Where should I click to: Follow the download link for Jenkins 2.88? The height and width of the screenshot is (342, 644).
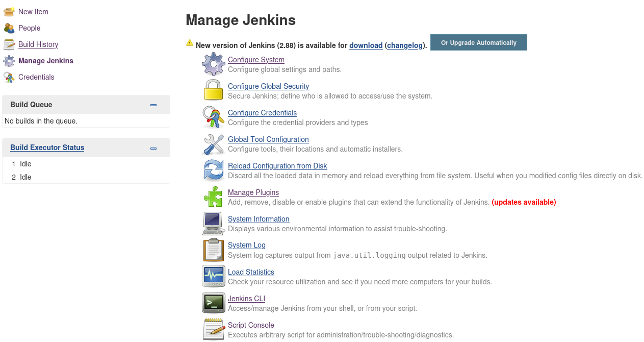pyautogui.click(x=366, y=45)
